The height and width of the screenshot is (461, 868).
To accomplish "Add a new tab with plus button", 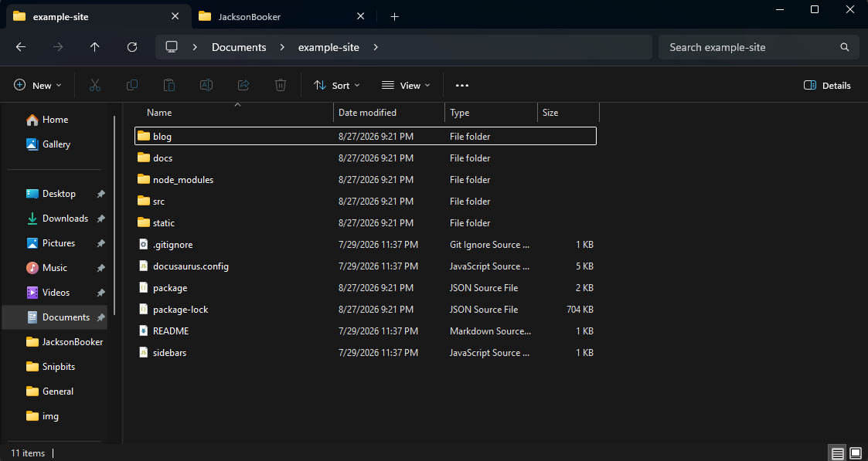I will click(394, 16).
